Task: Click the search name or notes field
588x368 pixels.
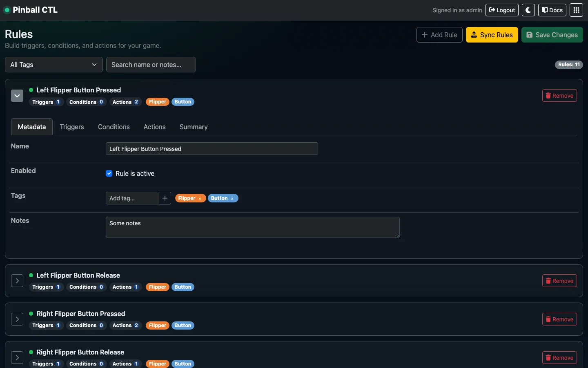Action: click(151, 65)
